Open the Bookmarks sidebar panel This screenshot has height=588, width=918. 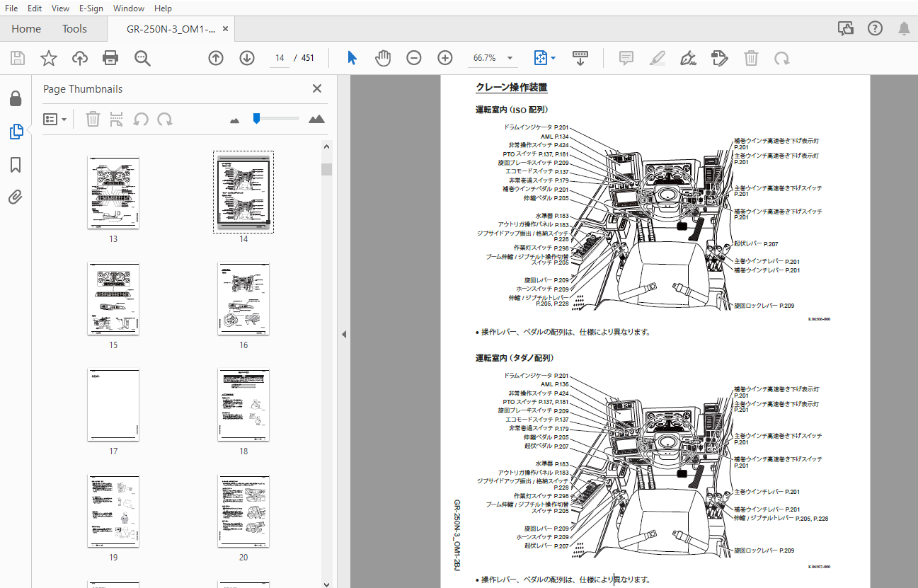(x=16, y=165)
